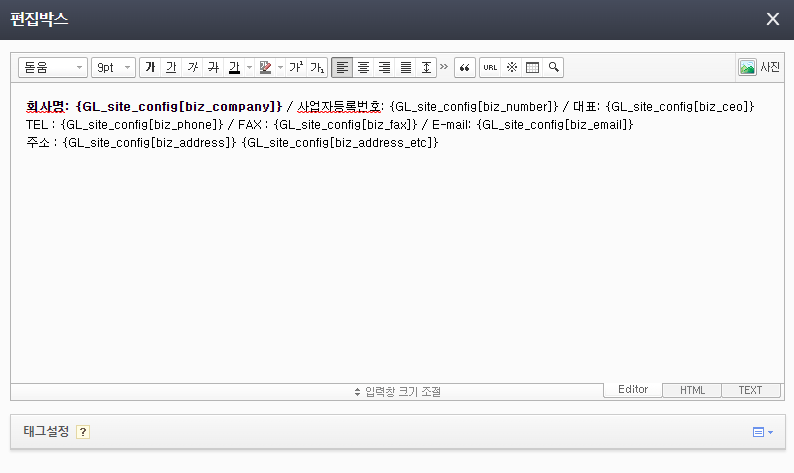Apply italic text style
The image size is (794, 473).
point(192,67)
